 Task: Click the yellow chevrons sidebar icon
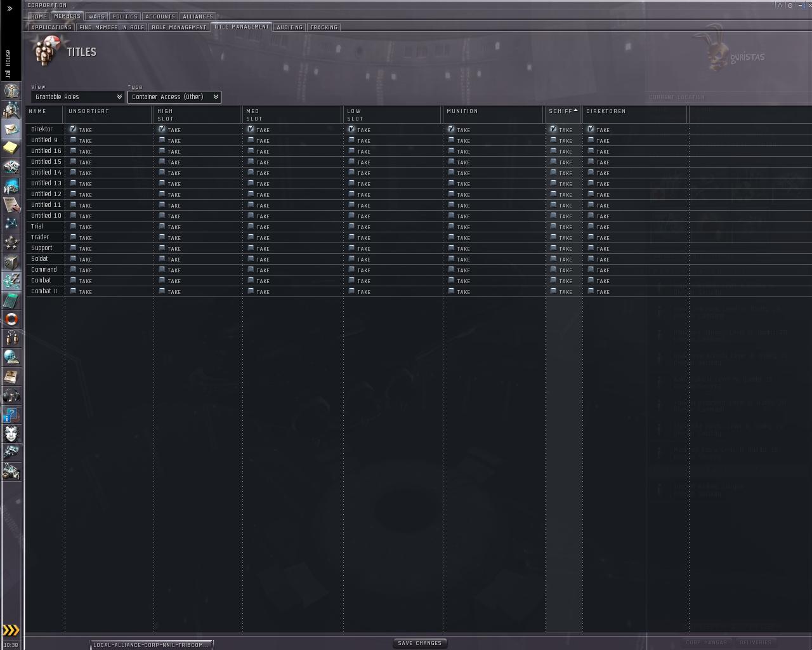pos(11,630)
